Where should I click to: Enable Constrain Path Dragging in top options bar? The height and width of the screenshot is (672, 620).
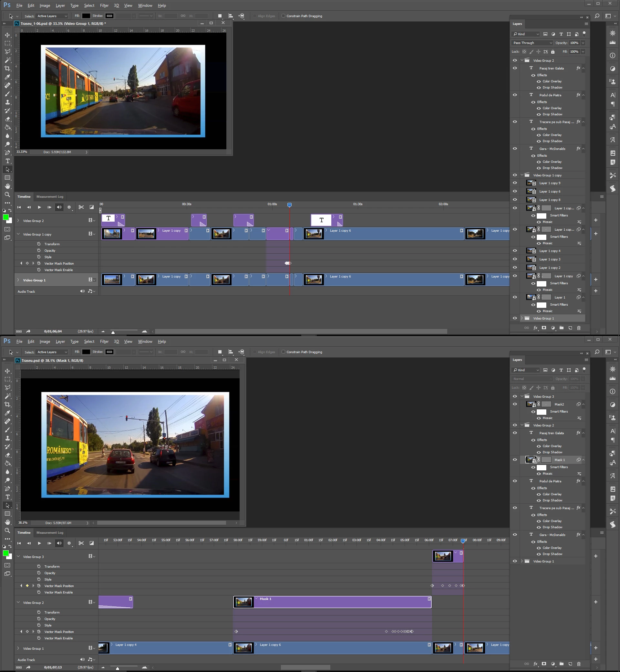(x=284, y=16)
